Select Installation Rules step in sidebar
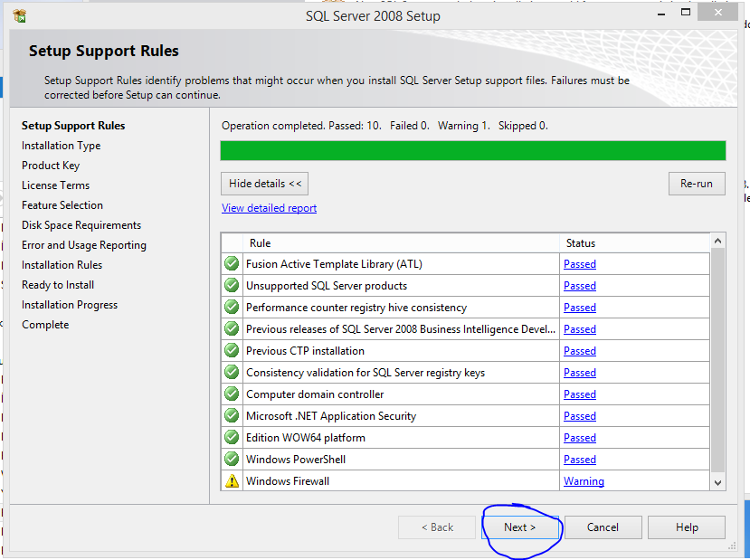 click(62, 265)
